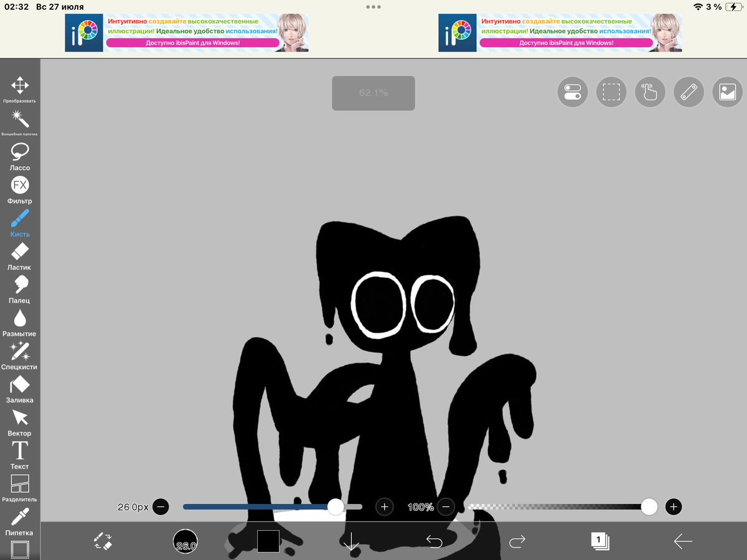Screen dimensions: 747x560
Task: Tap the down arrow to hide toolbar
Action: (x=351, y=541)
